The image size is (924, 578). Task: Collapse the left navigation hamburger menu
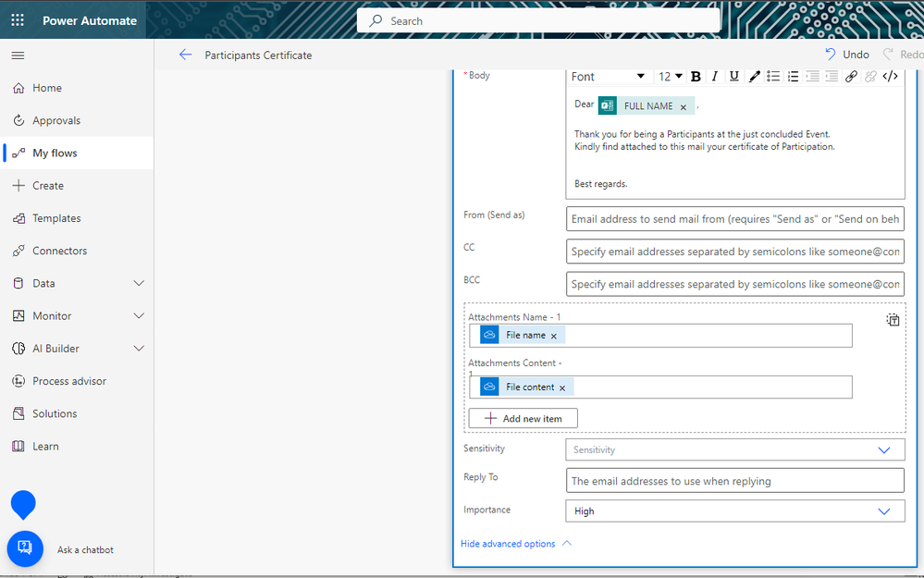18,55
